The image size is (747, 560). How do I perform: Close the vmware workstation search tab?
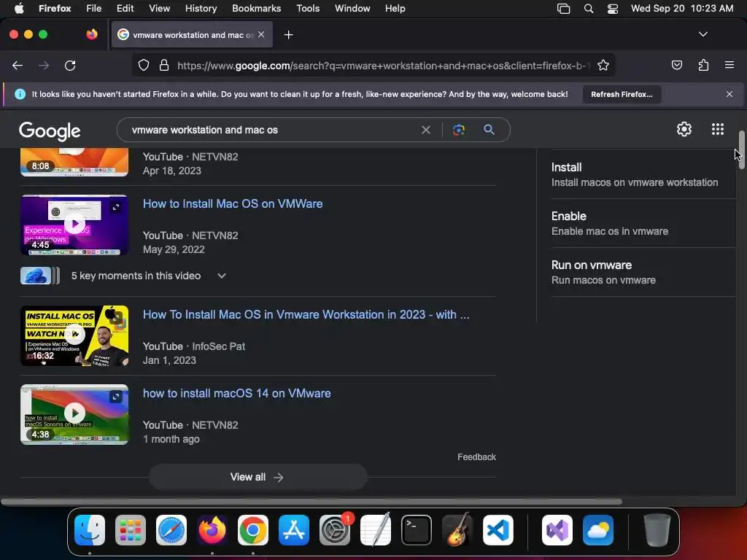point(261,34)
